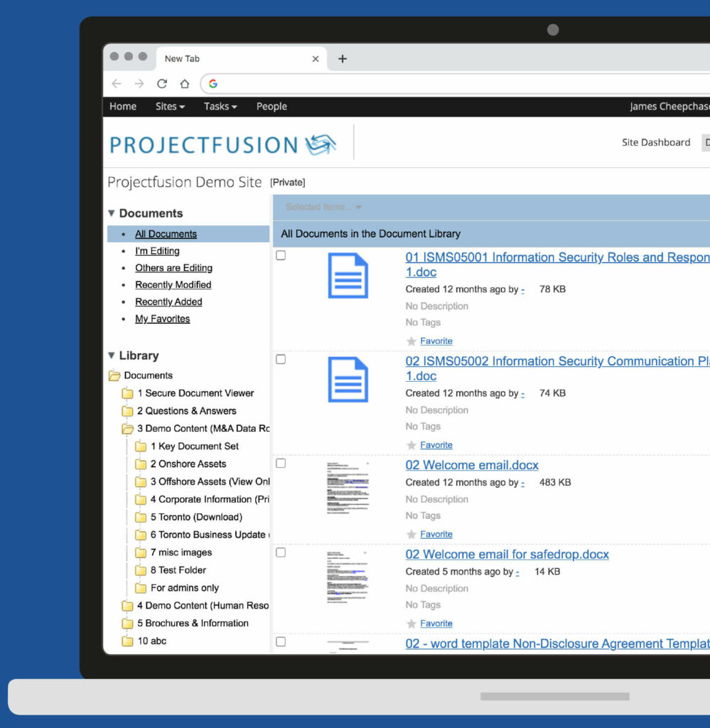Open the Selected Items dropdown
Image resolution: width=710 pixels, height=728 pixels.
323,207
